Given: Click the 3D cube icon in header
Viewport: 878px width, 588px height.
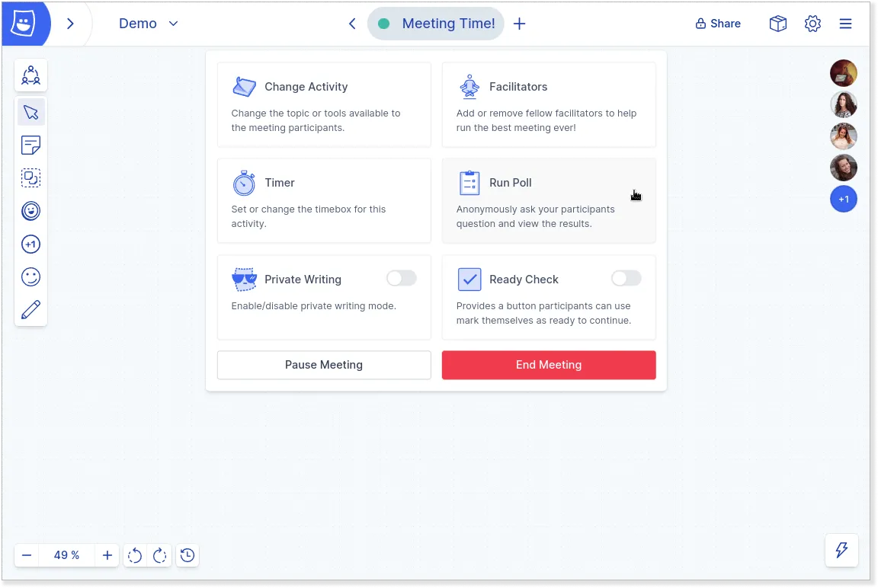Looking at the screenshot, I should (x=777, y=24).
